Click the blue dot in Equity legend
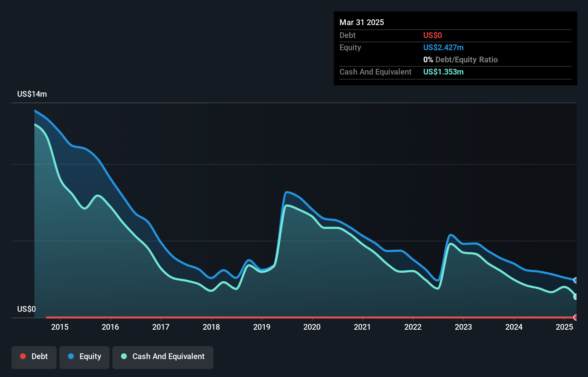588x377 pixels. pyautogui.click(x=71, y=356)
